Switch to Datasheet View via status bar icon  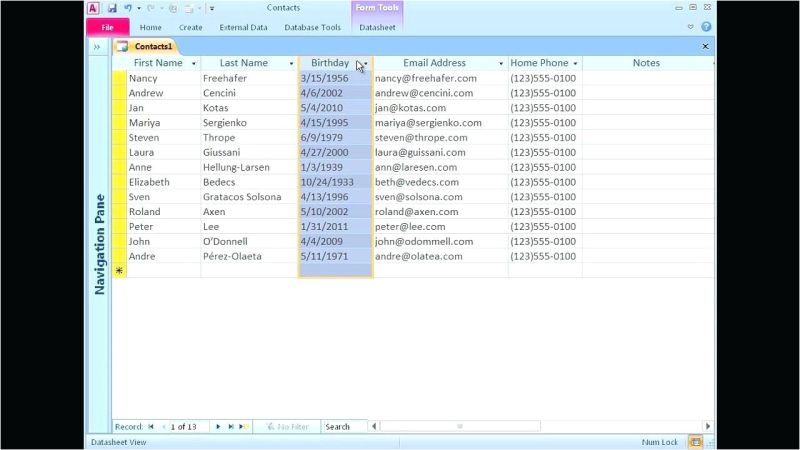pos(695,442)
